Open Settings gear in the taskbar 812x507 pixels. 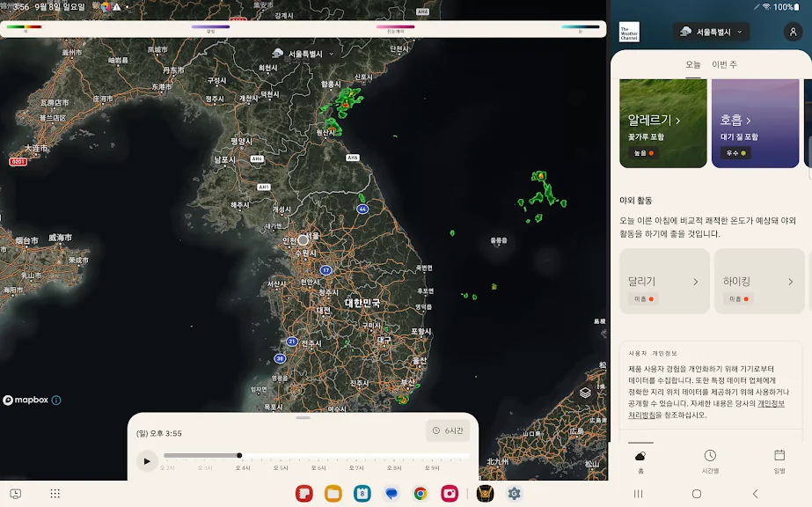click(515, 494)
